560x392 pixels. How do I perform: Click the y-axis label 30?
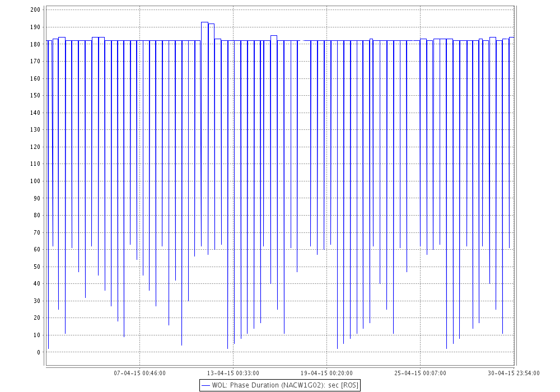(37, 301)
